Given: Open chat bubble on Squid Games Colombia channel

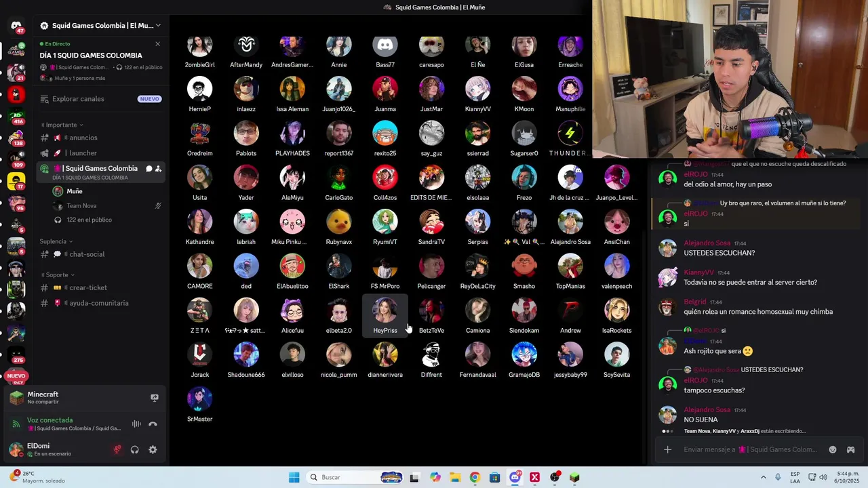Looking at the screenshot, I should [149, 169].
